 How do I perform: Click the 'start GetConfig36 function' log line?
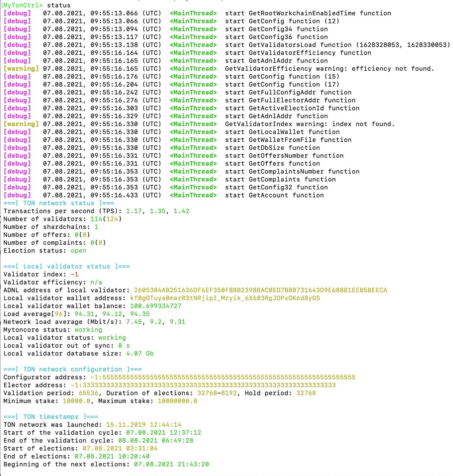(276, 37)
